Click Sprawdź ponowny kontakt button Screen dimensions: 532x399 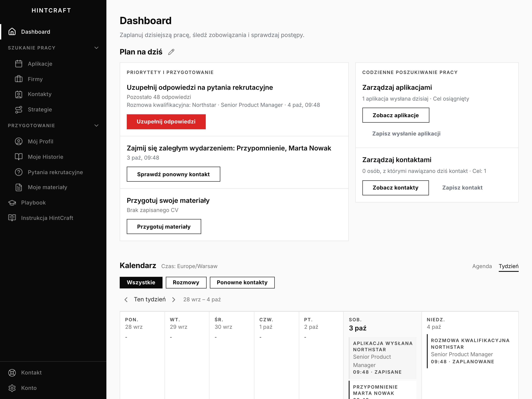coord(173,174)
